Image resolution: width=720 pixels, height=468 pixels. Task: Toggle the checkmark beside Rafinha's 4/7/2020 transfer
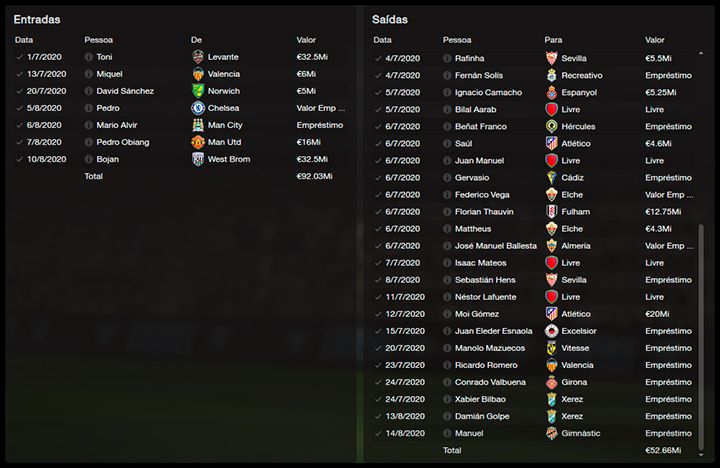[x=378, y=58]
